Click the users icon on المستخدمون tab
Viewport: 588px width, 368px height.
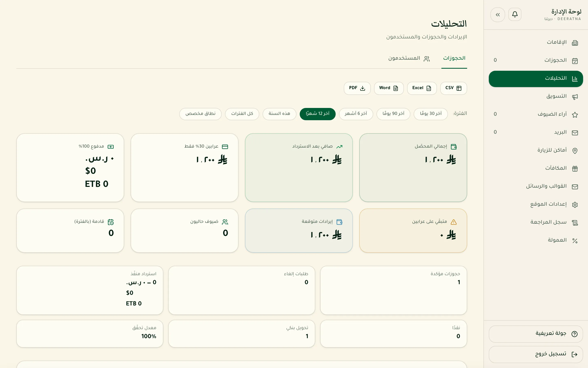click(x=427, y=59)
